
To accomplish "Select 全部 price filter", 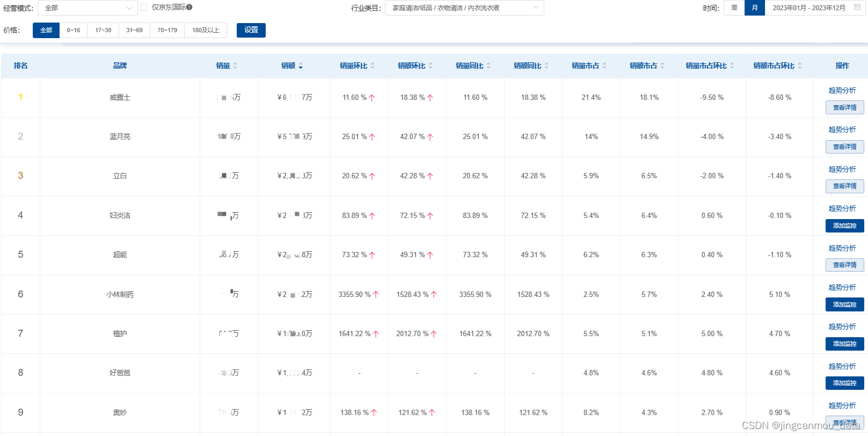I will [x=46, y=30].
